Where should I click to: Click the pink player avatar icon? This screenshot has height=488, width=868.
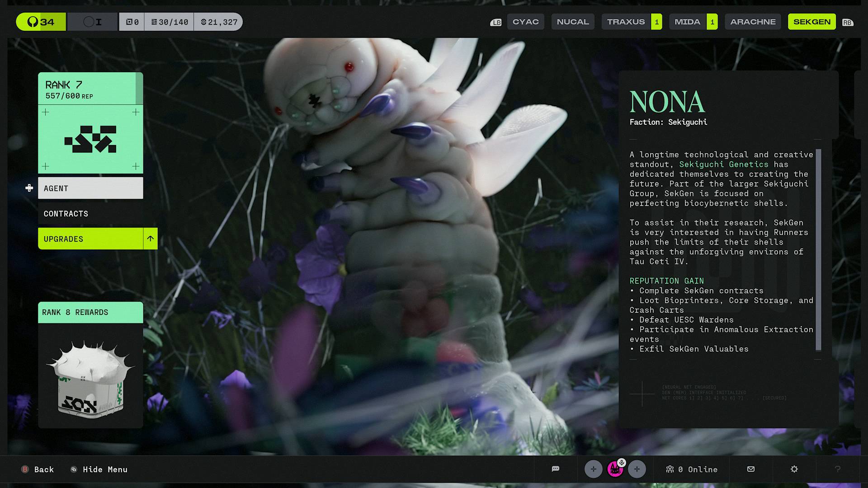point(615,469)
